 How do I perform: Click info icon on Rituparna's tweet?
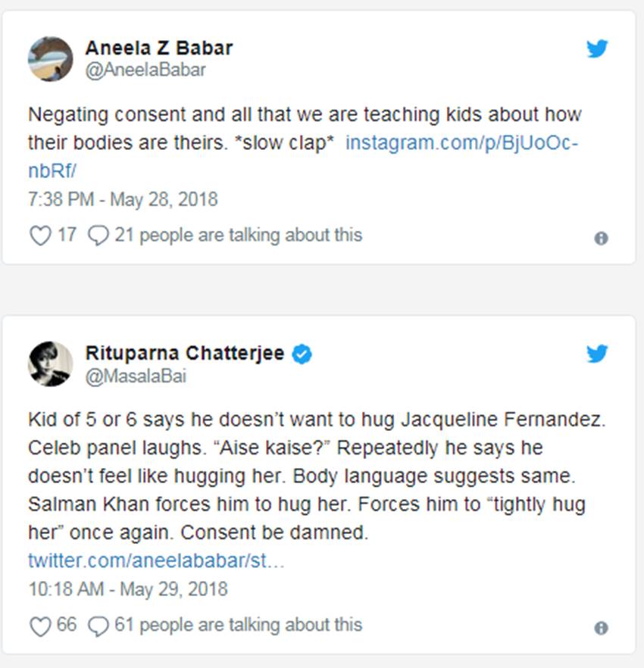(x=601, y=628)
